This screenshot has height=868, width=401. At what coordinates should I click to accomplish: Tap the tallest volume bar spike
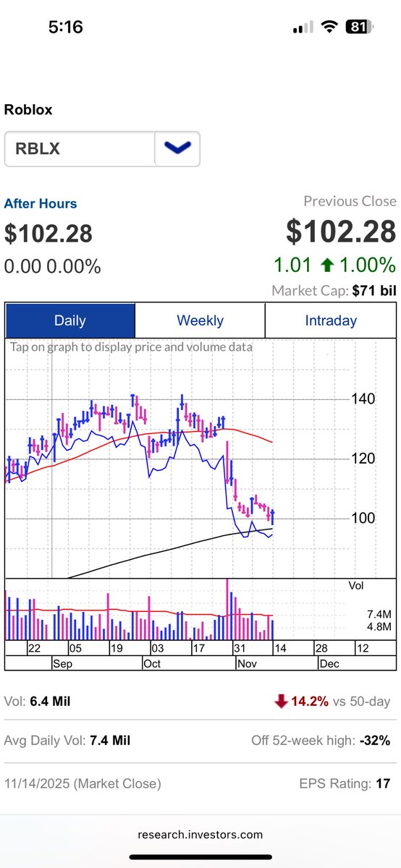(x=227, y=609)
